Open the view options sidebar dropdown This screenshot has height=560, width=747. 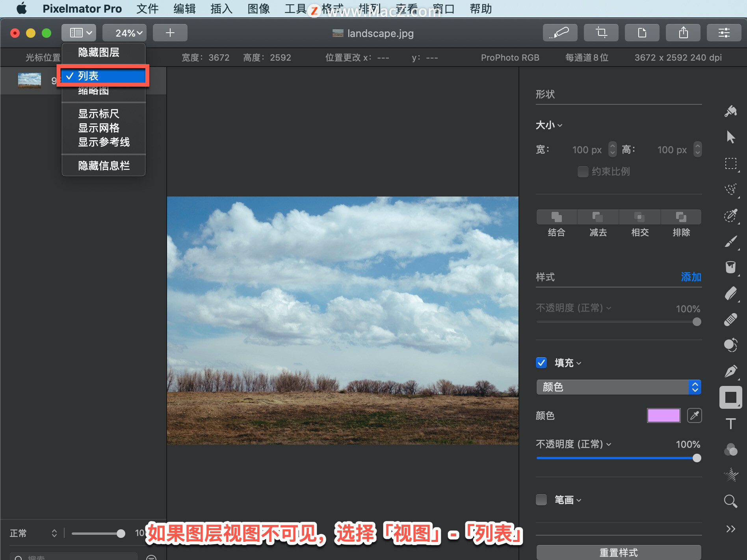(78, 33)
